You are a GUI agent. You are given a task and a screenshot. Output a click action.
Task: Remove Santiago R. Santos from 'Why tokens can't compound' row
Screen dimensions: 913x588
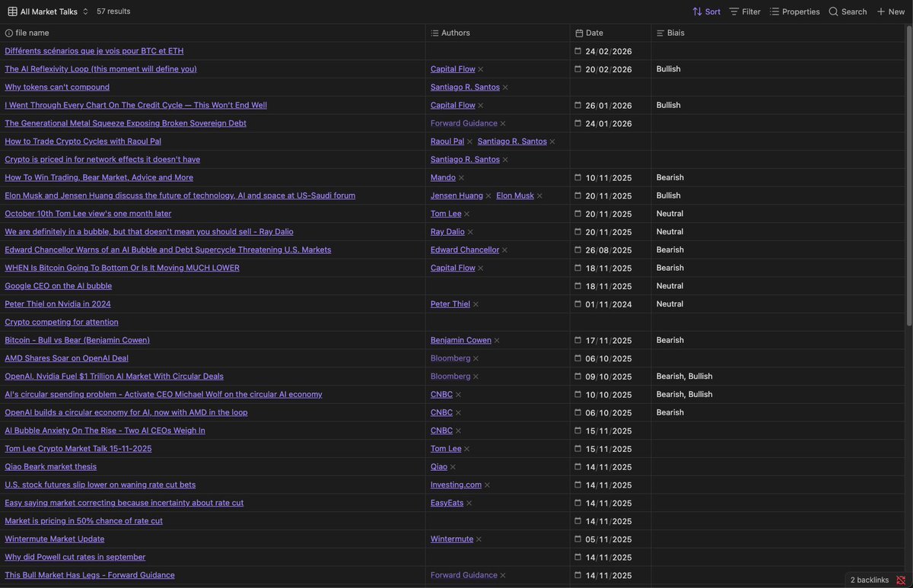pyautogui.click(x=505, y=87)
